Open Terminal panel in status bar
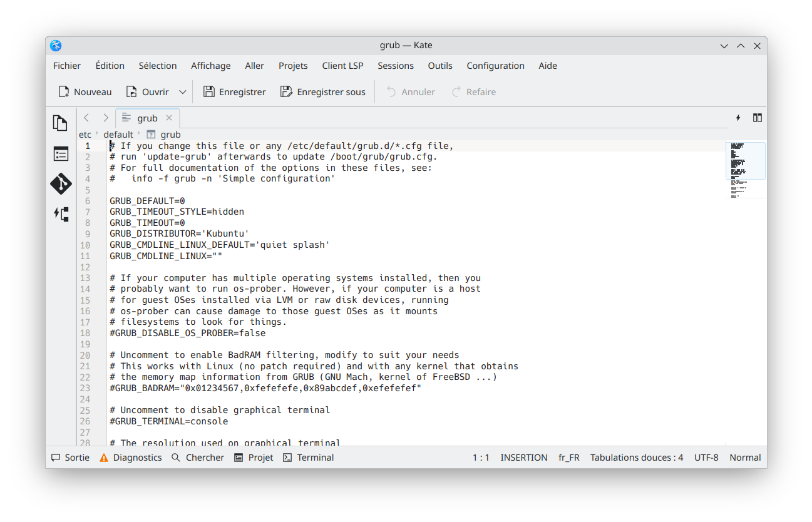812x522 pixels. (x=308, y=458)
